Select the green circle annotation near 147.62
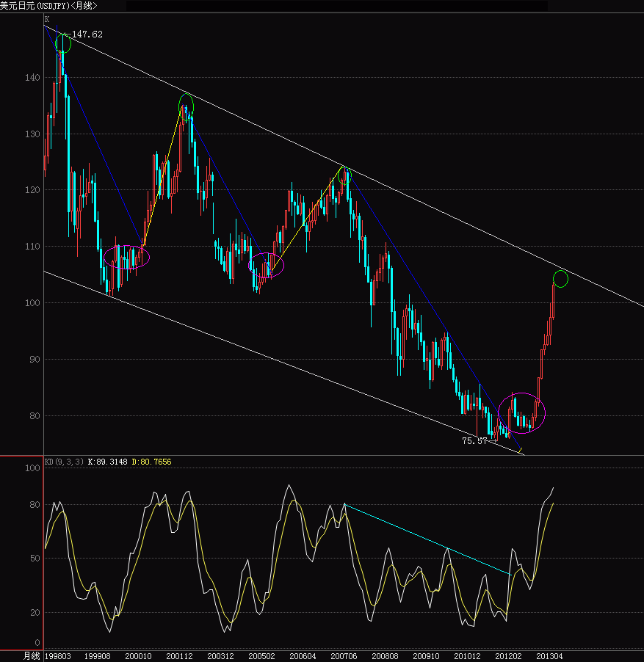 click(x=62, y=43)
